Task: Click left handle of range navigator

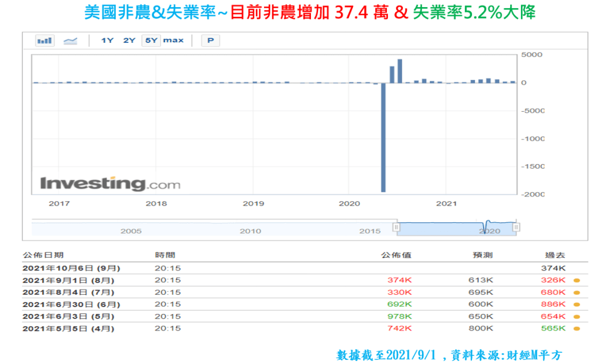Action: (396, 227)
